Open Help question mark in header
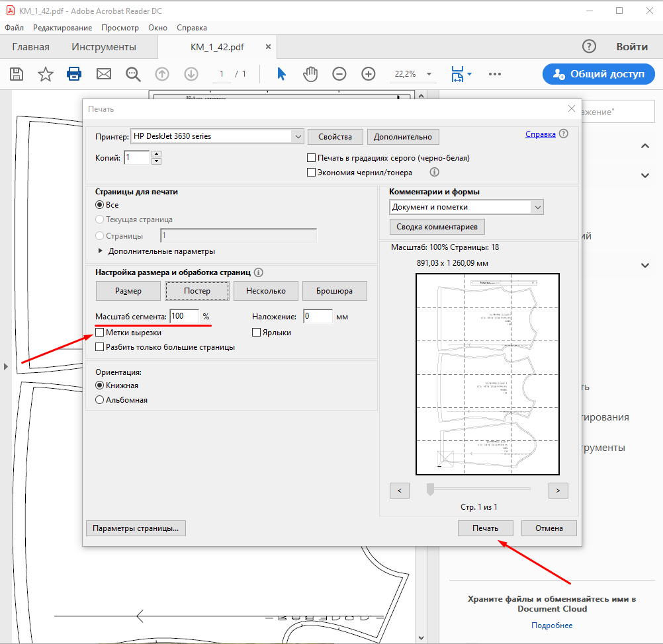This screenshot has height=644, width=663. [x=589, y=46]
